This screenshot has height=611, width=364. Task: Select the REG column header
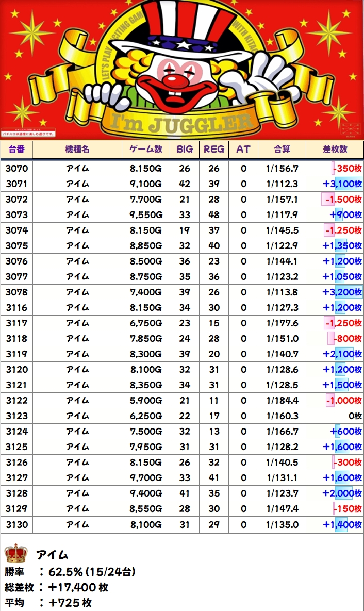(213, 149)
